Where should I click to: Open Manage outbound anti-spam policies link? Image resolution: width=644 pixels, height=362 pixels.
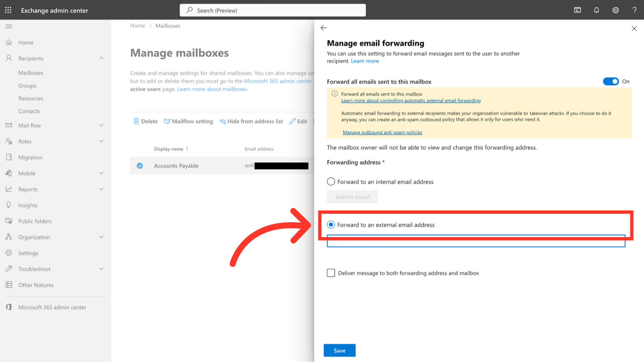382,132
